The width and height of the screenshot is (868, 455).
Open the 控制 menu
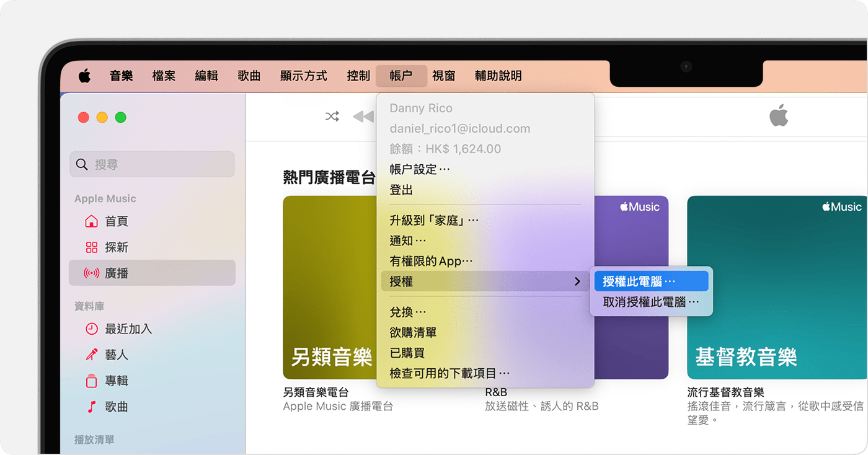pyautogui.click(x=358, y=76)
